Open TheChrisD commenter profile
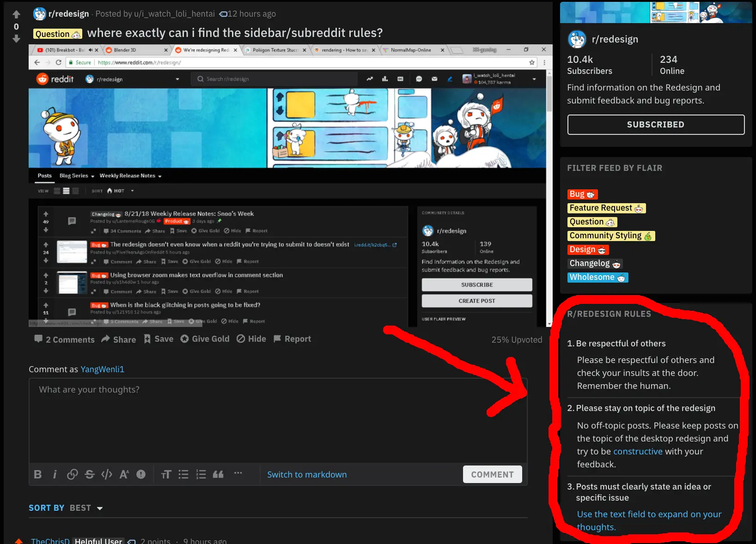Viewport: 756px width, 544px height. pyautogui.click(x=50, y=541)
